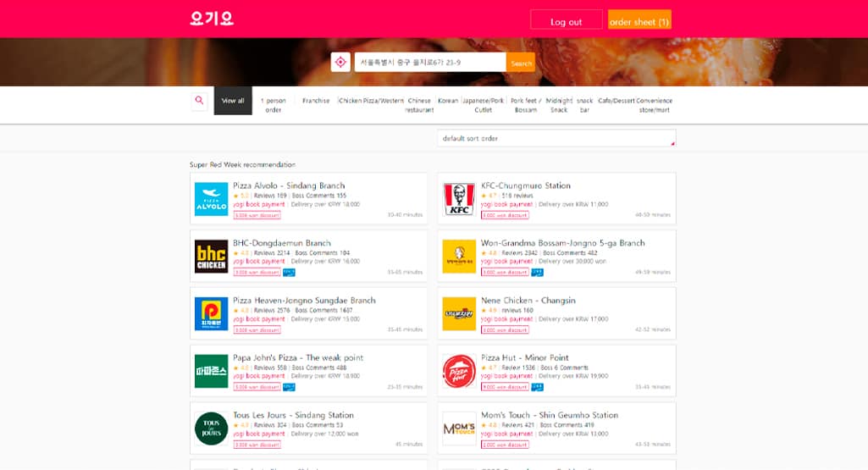This screenshot has height=470, width=868.
Task: Click 'Boss Comments 482' on Won-Grandma Bossam
Action: pyautogui.click(x=570, y=253)
